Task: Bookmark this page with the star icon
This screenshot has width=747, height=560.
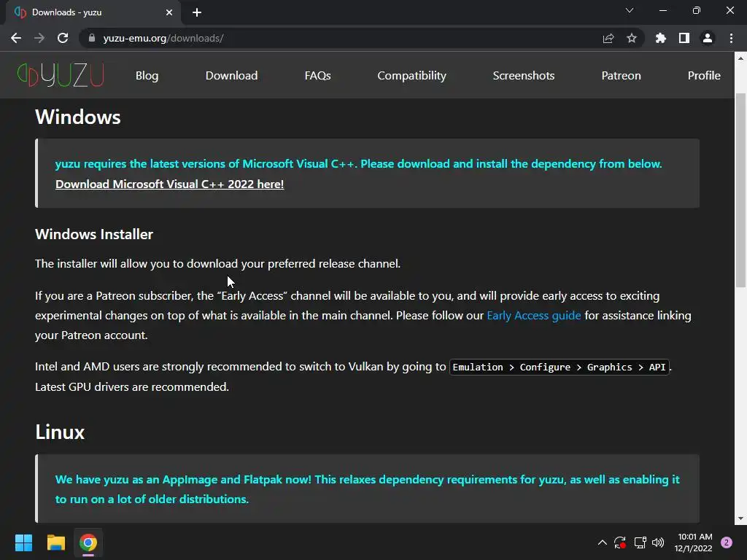Action: pyautogui.click(x=632, y=38)
